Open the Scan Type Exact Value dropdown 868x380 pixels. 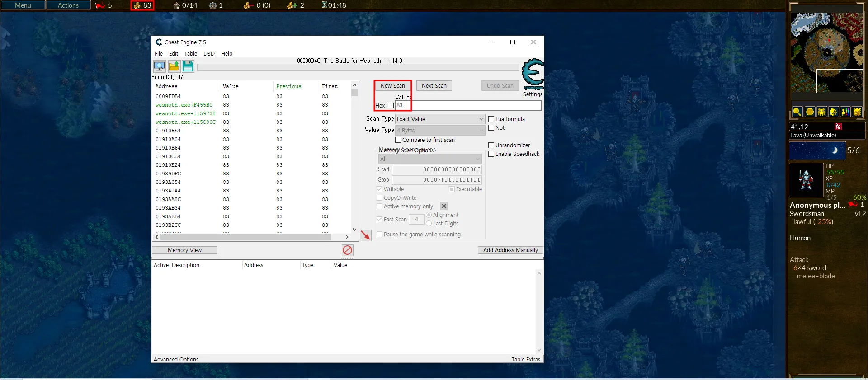point(440,119)
